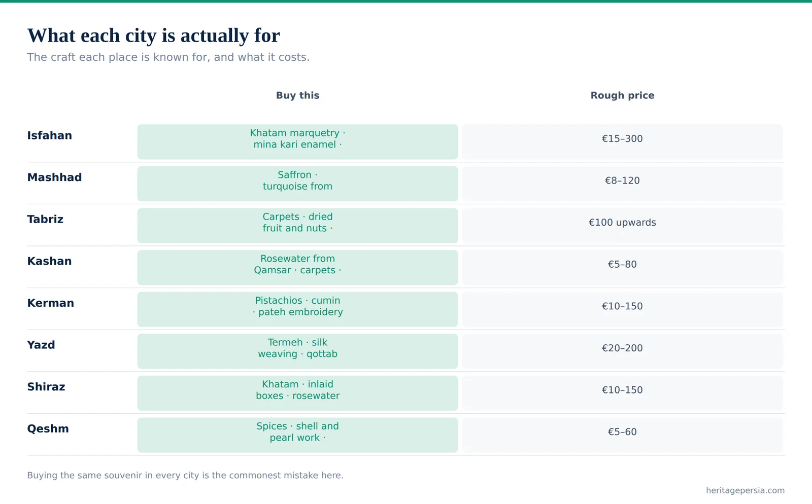Select the Mashhad city label

[54, 177]
